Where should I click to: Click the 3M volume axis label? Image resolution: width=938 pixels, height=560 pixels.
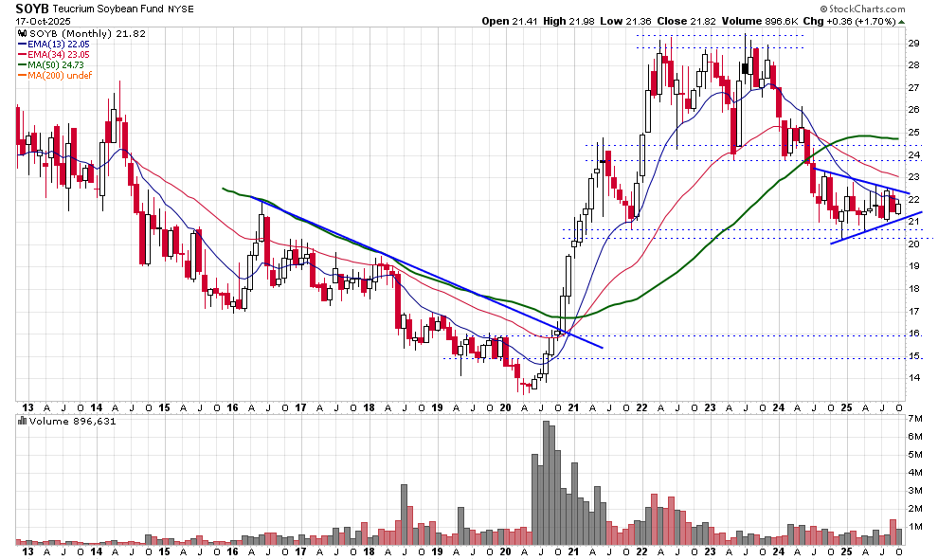pos(915,491)
